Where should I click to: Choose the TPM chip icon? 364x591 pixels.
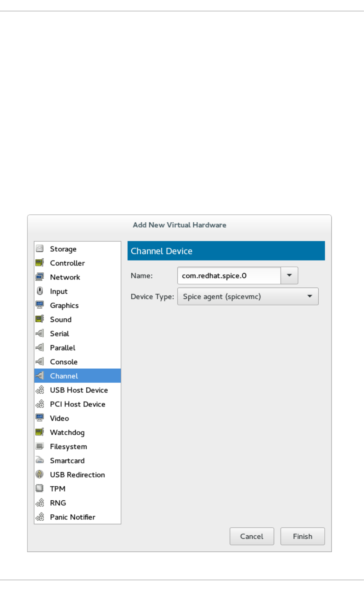pos(40,488)
